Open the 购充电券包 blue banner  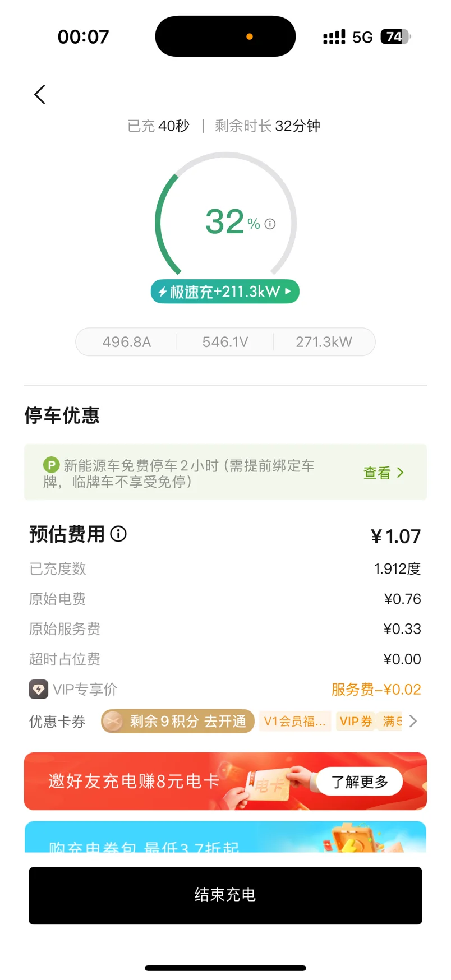[x=225, y=837]
